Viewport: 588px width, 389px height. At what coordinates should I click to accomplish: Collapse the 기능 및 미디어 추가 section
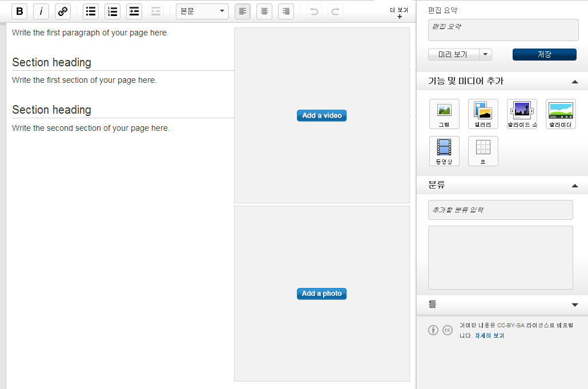[x=574, y=82]
